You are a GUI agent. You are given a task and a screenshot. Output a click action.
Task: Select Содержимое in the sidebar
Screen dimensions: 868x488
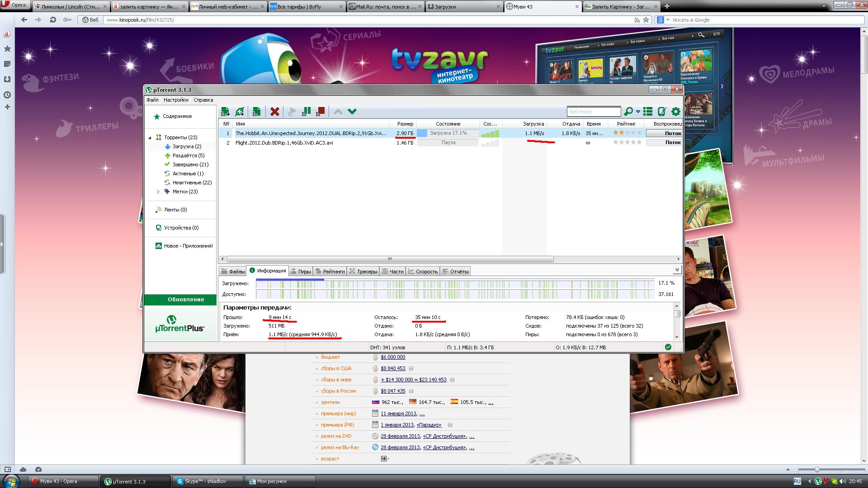tap(177, 117)
